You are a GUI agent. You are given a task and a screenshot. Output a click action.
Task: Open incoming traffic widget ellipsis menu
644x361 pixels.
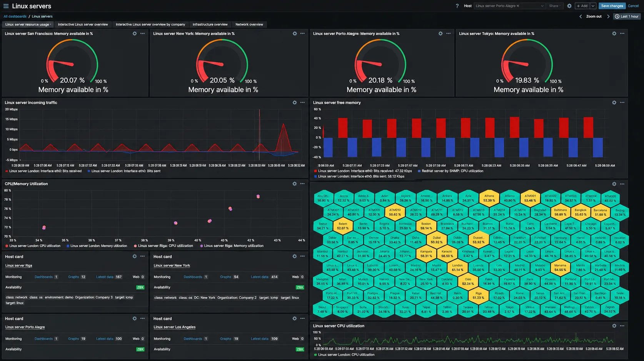(302, 103)
